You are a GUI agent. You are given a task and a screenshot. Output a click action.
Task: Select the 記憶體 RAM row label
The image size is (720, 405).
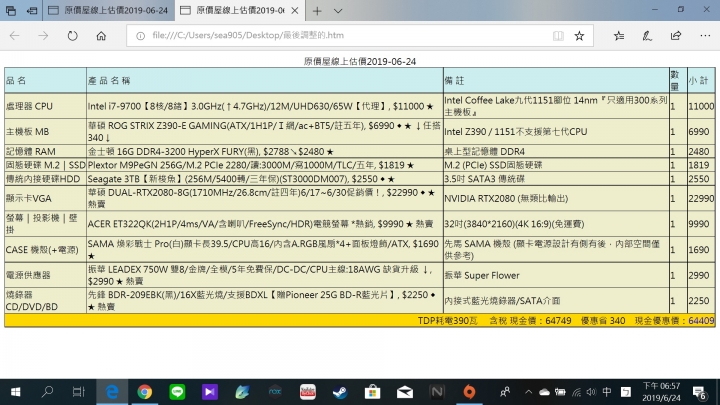(30, 152)
